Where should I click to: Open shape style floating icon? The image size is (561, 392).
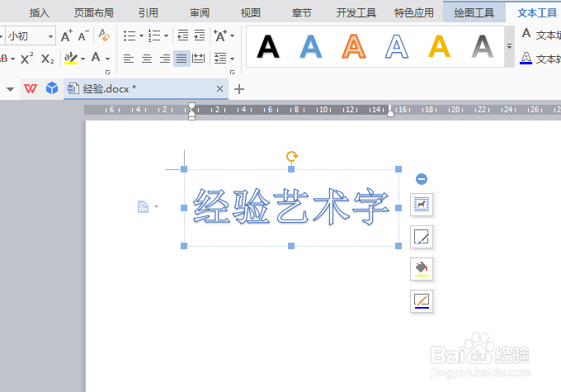click(x=422, y=237)
